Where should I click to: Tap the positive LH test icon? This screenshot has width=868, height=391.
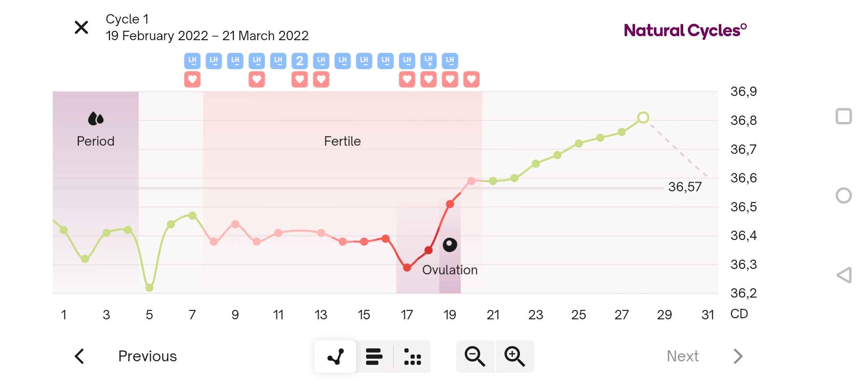(429, 61)
